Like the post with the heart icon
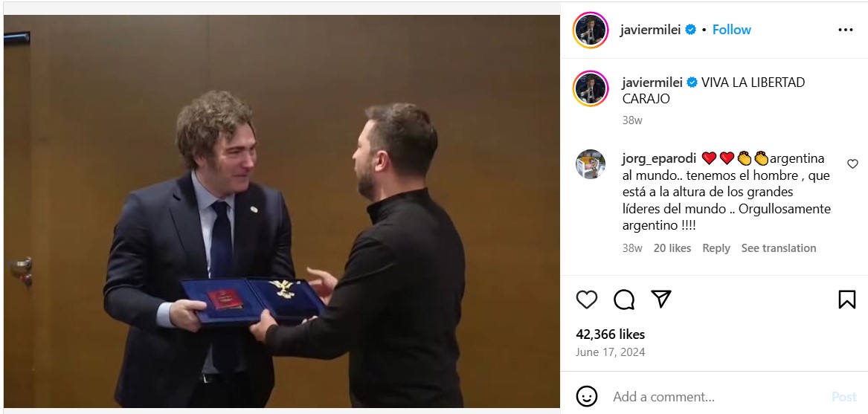Screen dimensions: 868x414 [x=586, y=300]
